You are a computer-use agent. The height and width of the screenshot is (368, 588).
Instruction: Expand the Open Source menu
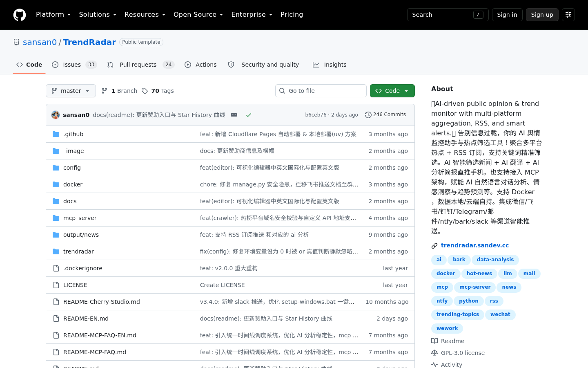198,15
